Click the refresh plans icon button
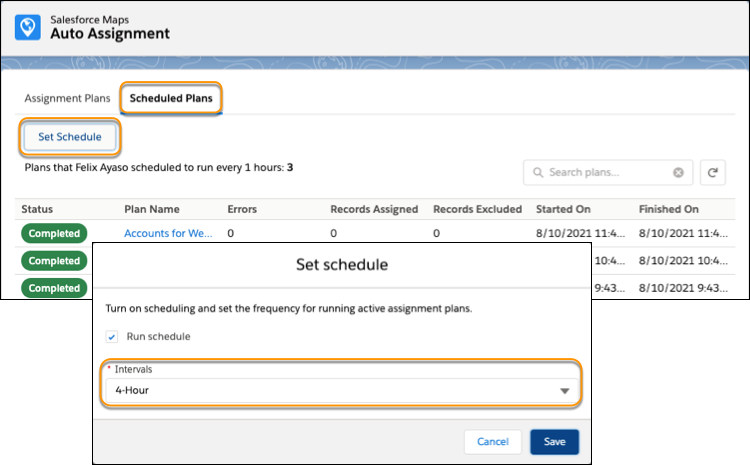 coord(713,172)
